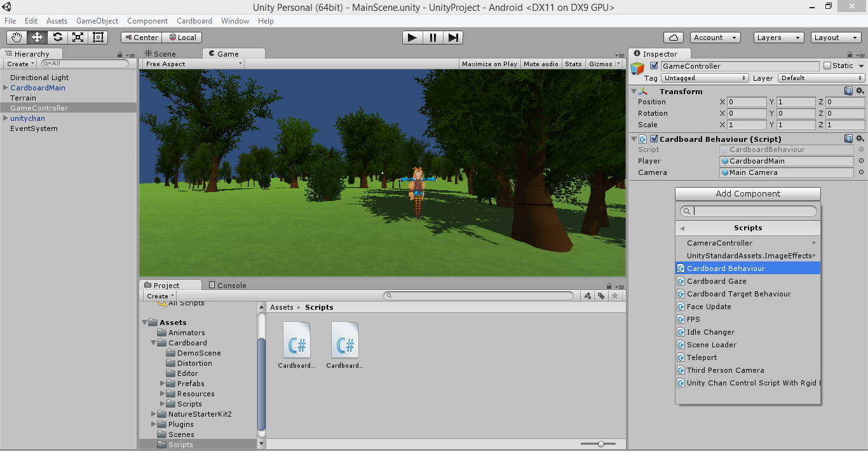Open Cardboard Behaviour gear menu
868x451 pixels.
click(860, 139)
